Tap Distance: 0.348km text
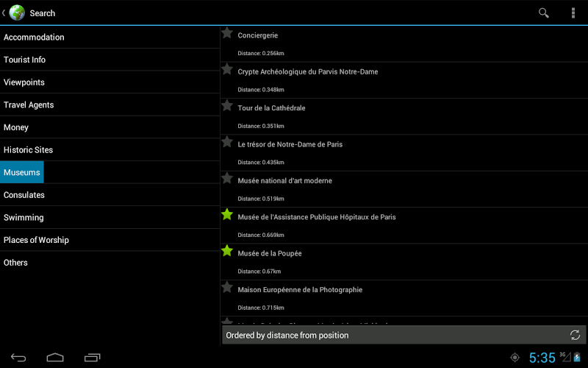588x368 pixels. pos(261,90)
